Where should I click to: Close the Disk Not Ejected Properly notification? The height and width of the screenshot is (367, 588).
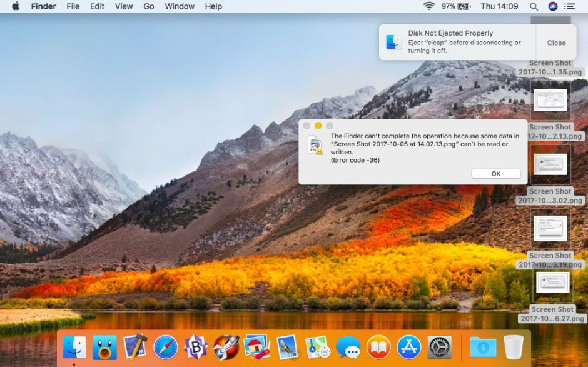pos(555,43)
